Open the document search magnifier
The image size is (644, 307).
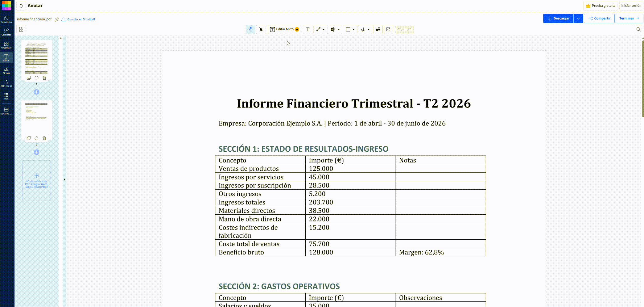tap(638, 29)
